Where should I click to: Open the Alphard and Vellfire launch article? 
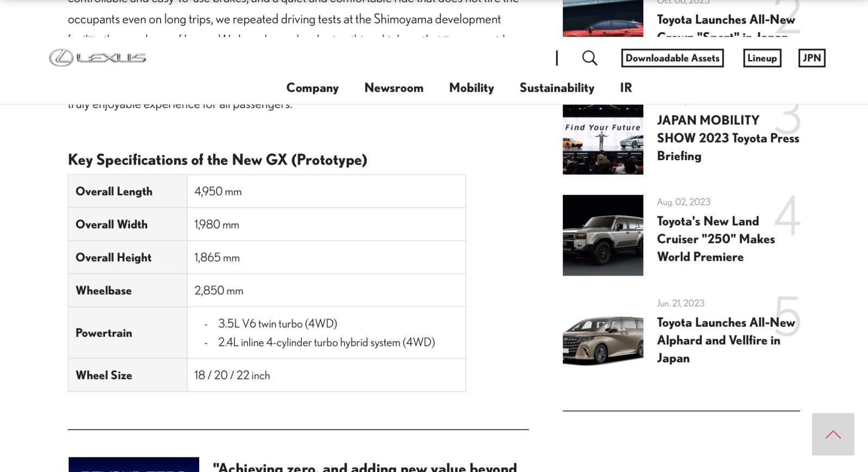coord(725,340)
